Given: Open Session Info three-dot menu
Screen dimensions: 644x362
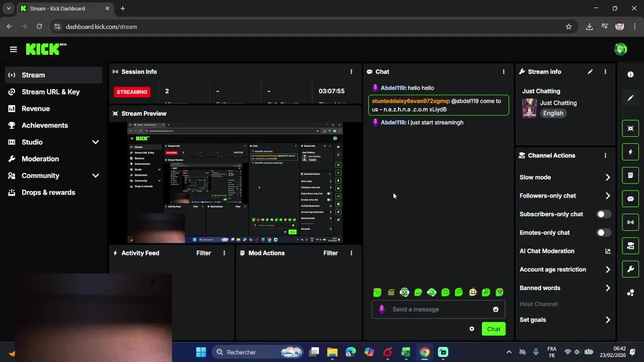Looking at the screenshot, I should [x=351, y=72].
